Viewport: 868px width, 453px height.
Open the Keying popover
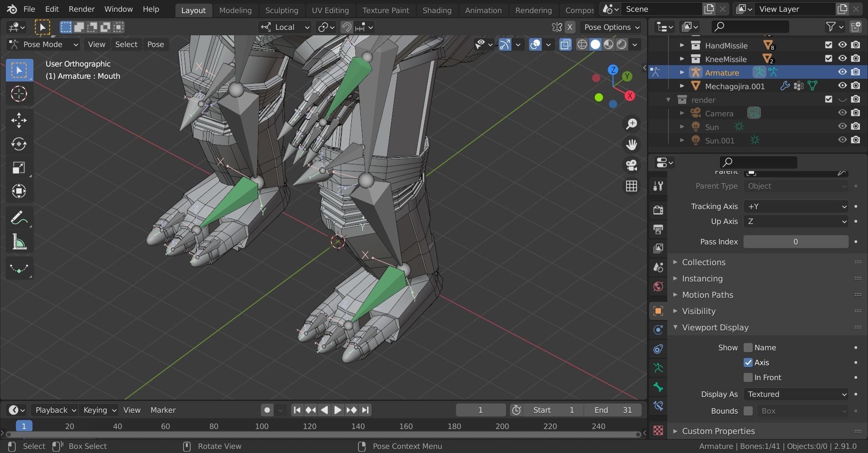click(99, 410)
